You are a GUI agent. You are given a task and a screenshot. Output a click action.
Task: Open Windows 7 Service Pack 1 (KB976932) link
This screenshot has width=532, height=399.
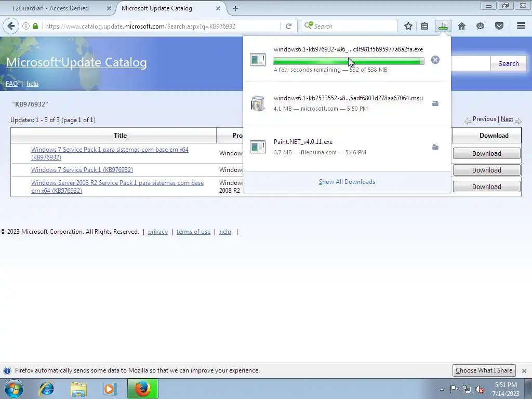click(82, 170)
